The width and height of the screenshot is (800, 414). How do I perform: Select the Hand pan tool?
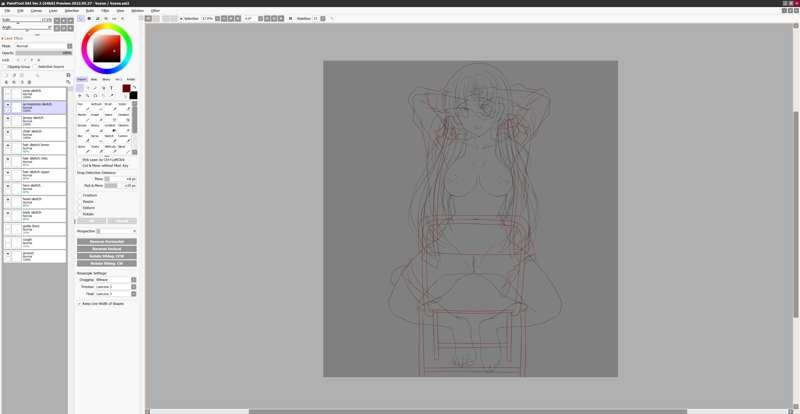coord(104,95)
